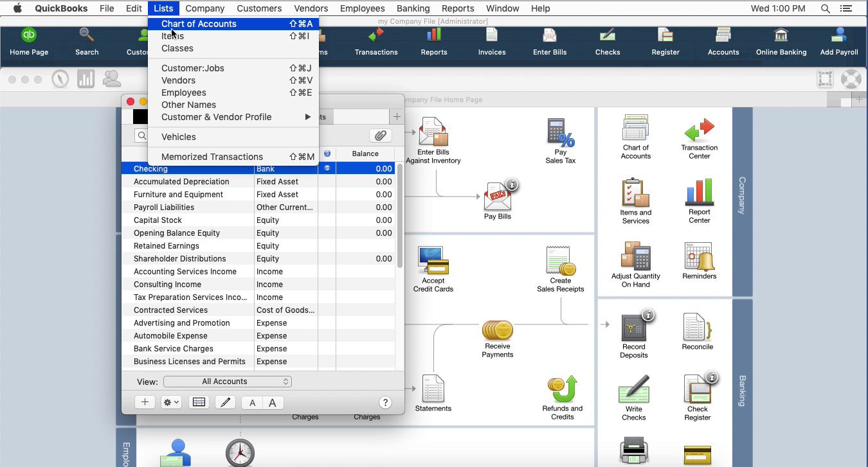The height and width of the screenshot is (467, 868).
Task: Select the Payroll Liabilities row
Action: [x=258, y=207]
